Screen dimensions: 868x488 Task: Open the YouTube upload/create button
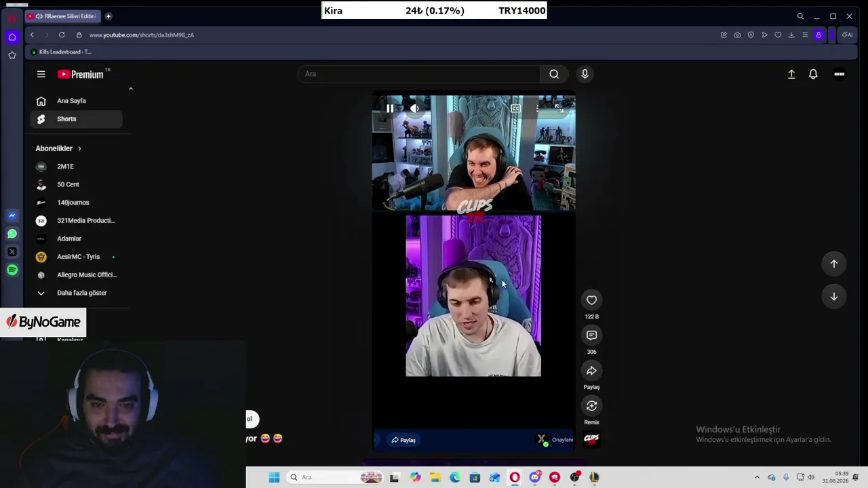point(791,75)
